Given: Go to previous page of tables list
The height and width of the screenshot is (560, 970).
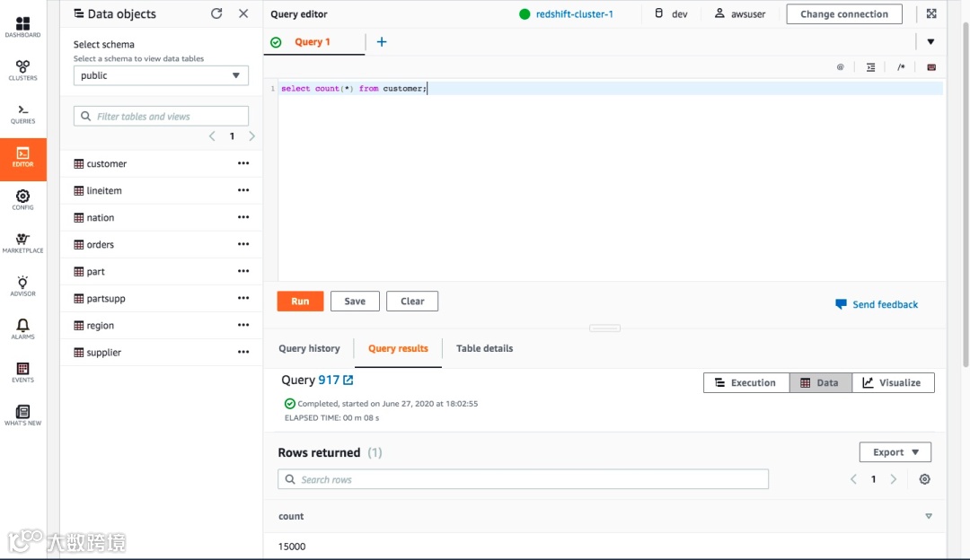Looking at the screenshot, I should point(212,136).
